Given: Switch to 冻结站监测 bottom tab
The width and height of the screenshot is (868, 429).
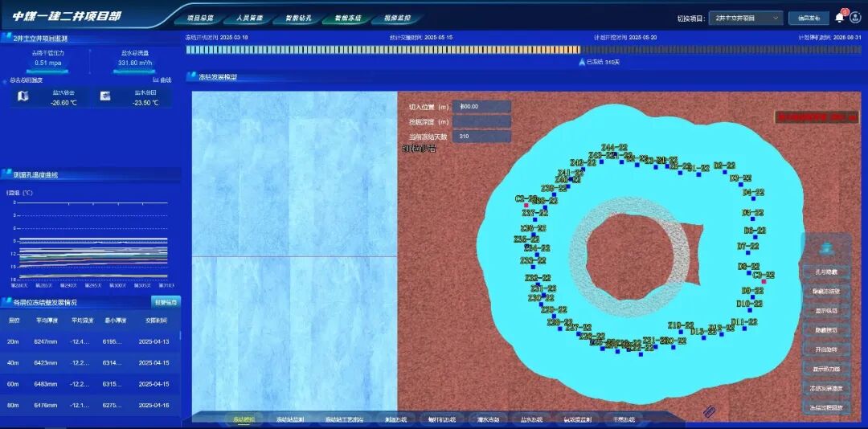Looking at the screenshot, I should click(x=290, y=419).
